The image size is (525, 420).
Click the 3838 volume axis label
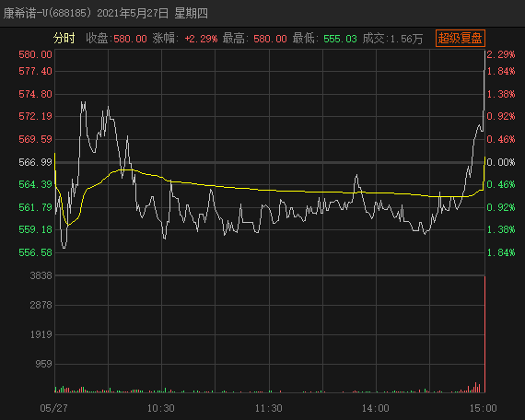pos(41,275)
